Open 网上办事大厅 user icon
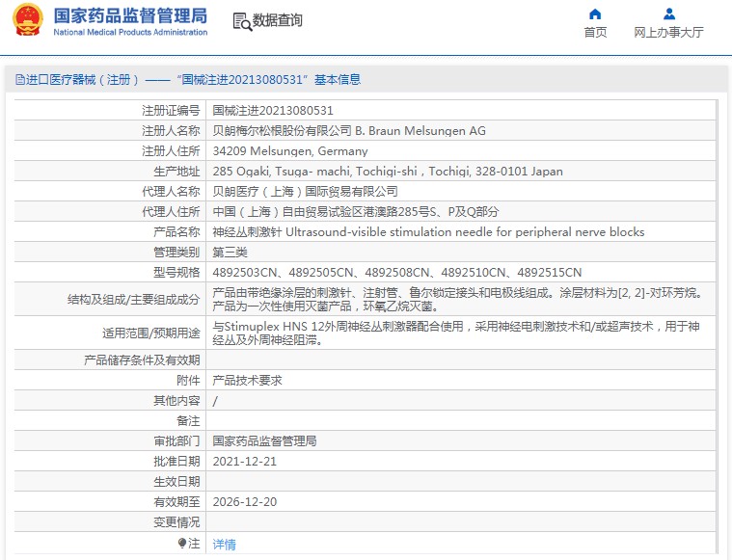The image size is (732, 560). [669, 14]
